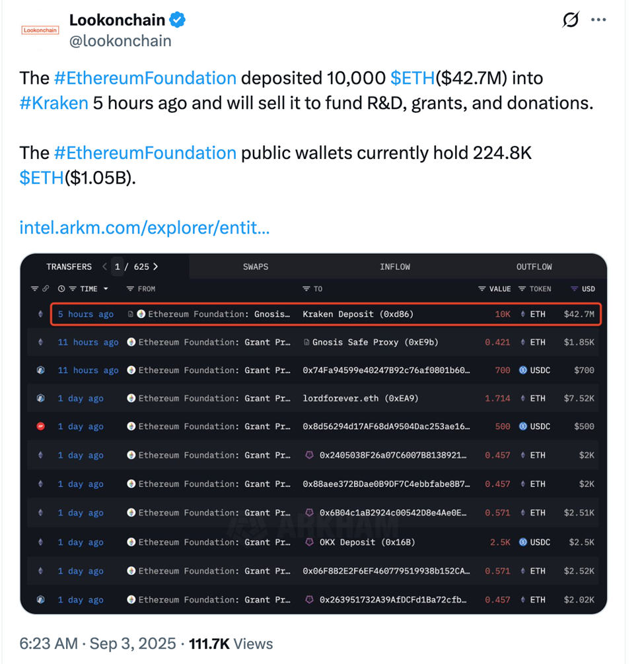Click the red Optimism chain icon in the 500 USDC row

tap(41, 426)
